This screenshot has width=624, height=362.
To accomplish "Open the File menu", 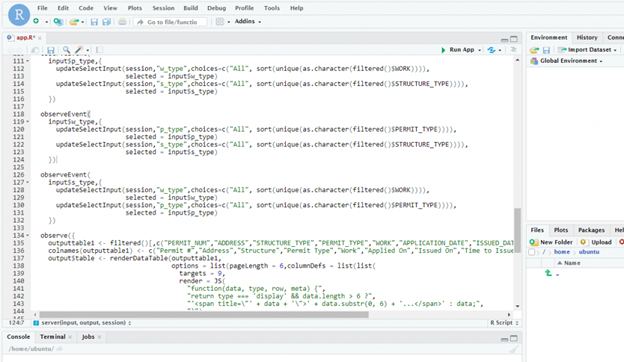I will pos(42,8).
